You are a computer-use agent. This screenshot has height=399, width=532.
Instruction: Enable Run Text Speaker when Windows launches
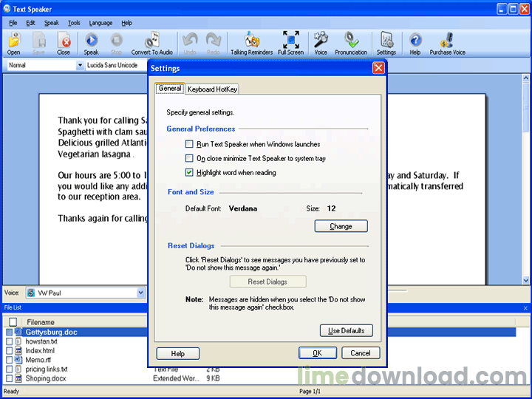click(189, 144)
